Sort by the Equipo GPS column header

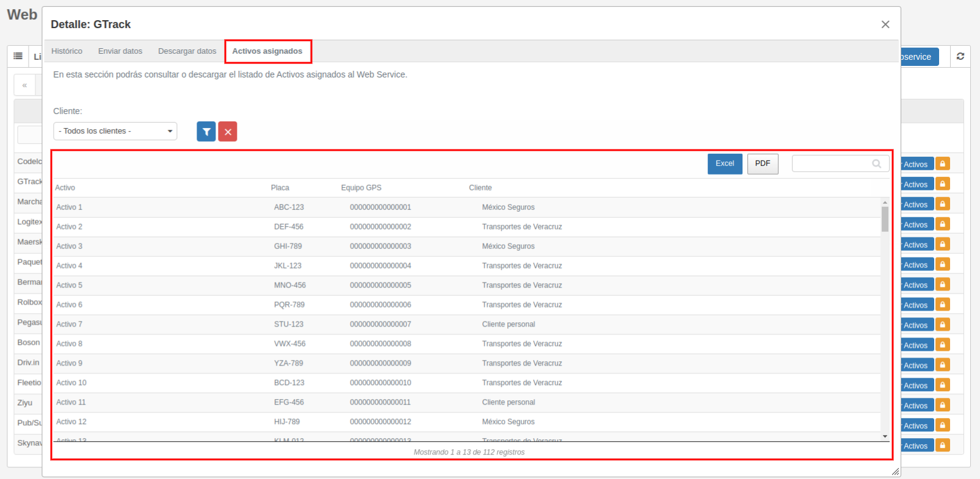(361, 188)
